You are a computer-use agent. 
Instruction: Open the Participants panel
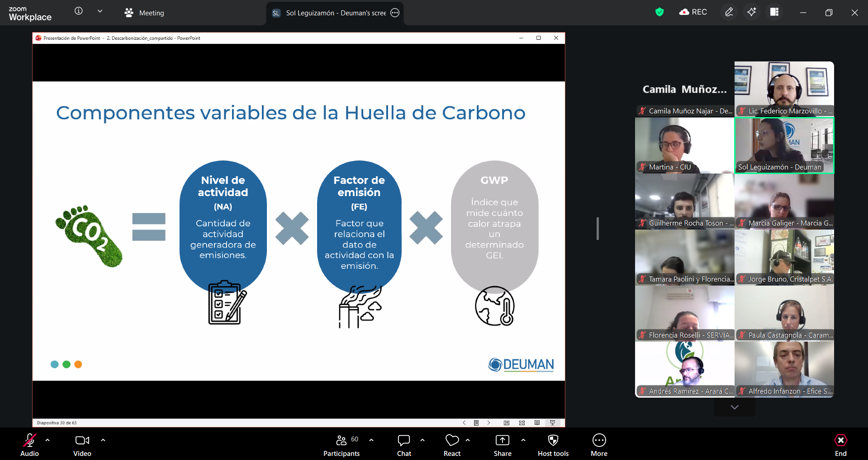pos(342,446)
